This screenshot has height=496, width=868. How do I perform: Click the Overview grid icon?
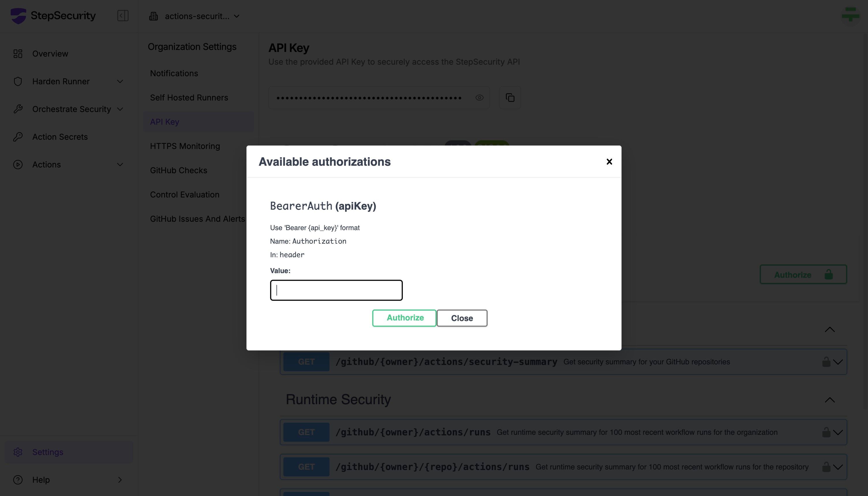click(x=18, y=53)
